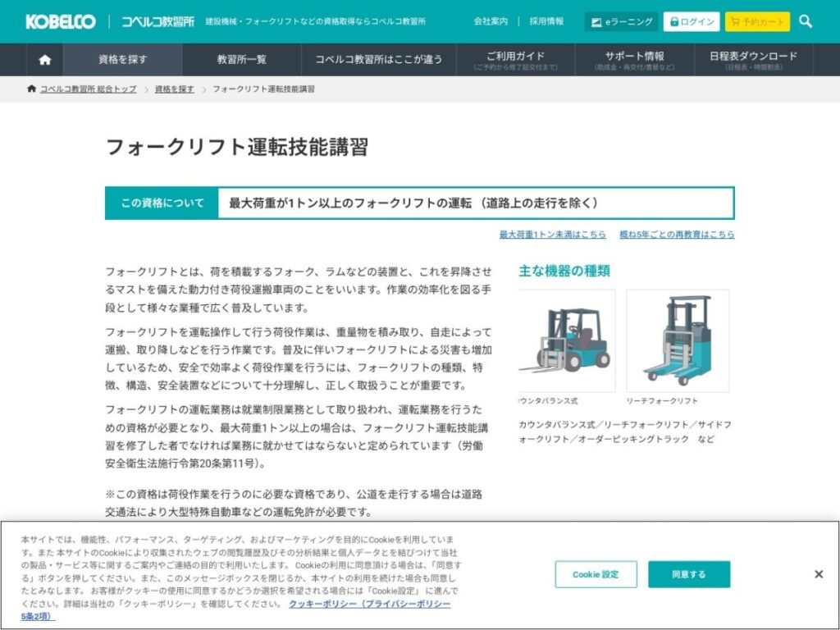
Task: Open the search magnifier icon
Action: click(x=806, y=21)
